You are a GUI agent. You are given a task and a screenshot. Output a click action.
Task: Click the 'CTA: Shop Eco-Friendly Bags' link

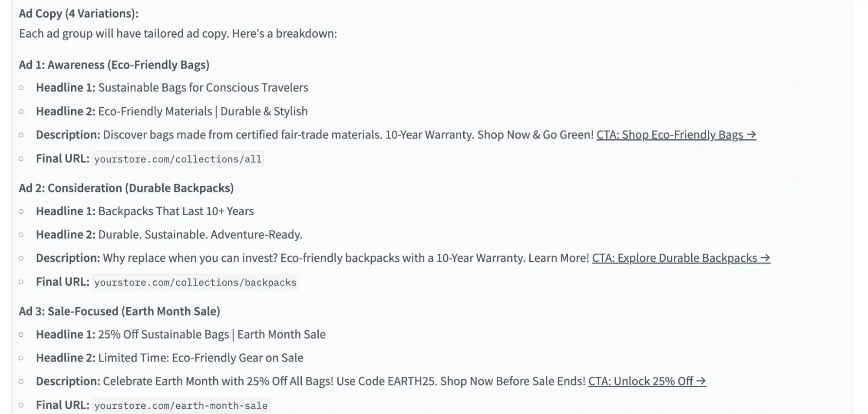click(676, 135)
